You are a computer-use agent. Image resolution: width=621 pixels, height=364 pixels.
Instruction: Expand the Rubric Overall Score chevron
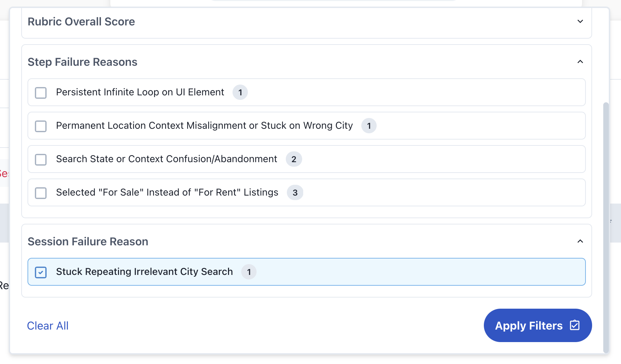[x=580, y=22]
